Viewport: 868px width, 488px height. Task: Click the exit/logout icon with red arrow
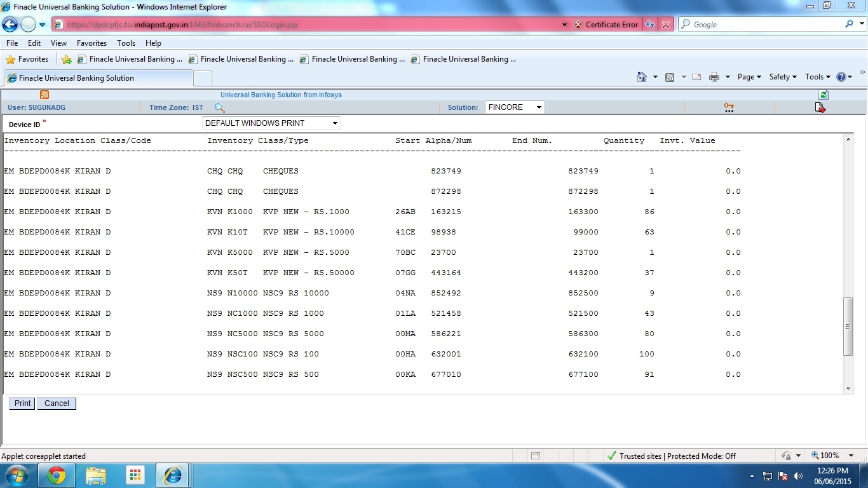[820, 107]
